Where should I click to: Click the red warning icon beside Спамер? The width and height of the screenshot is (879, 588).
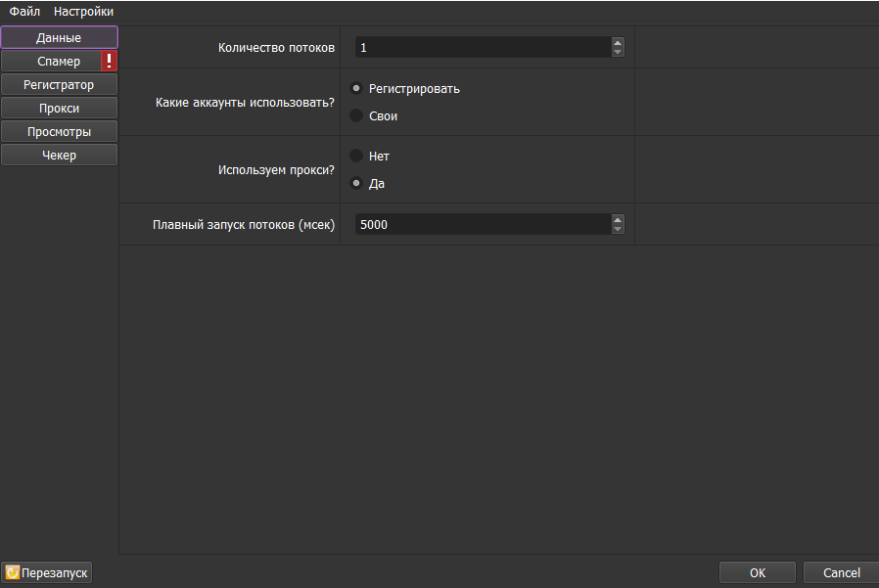(x=109, y=61)
